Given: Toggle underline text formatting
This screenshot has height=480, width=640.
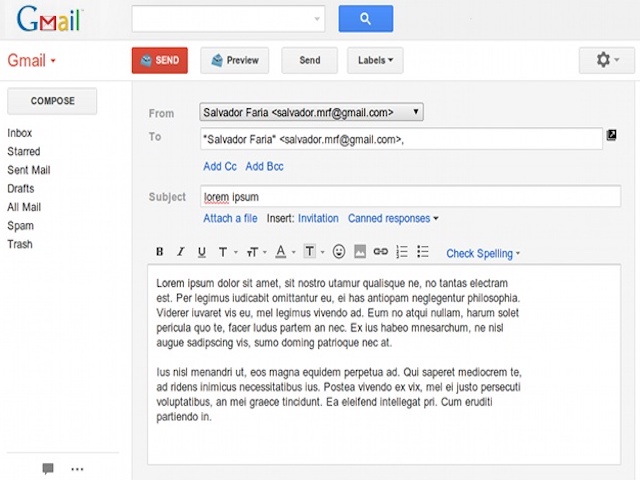Looking at the screenshot, I should click(201, 252).
